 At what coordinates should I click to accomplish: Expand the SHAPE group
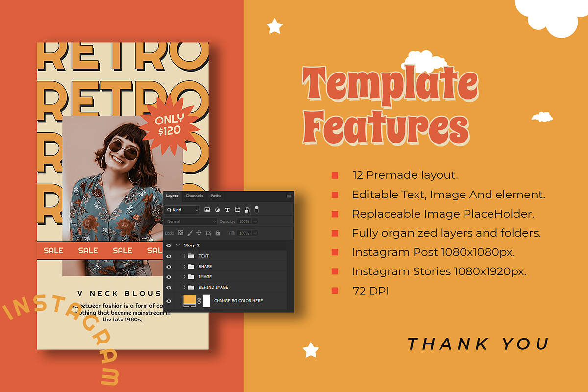point(184,266)
